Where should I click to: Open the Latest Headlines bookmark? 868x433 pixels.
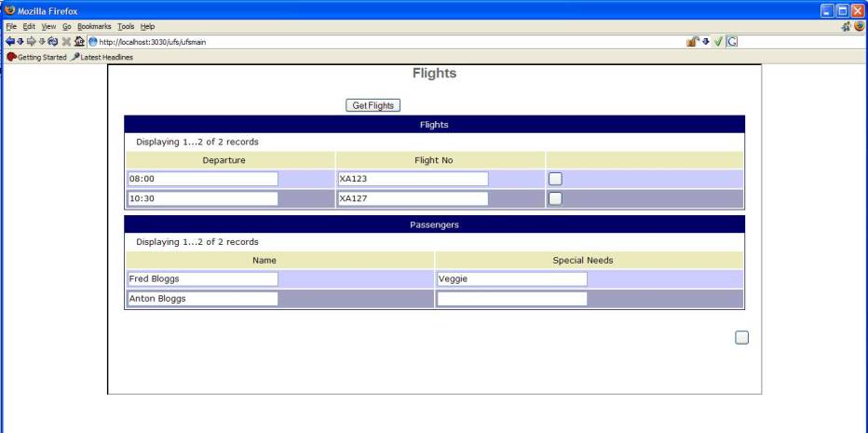(104, 57)
